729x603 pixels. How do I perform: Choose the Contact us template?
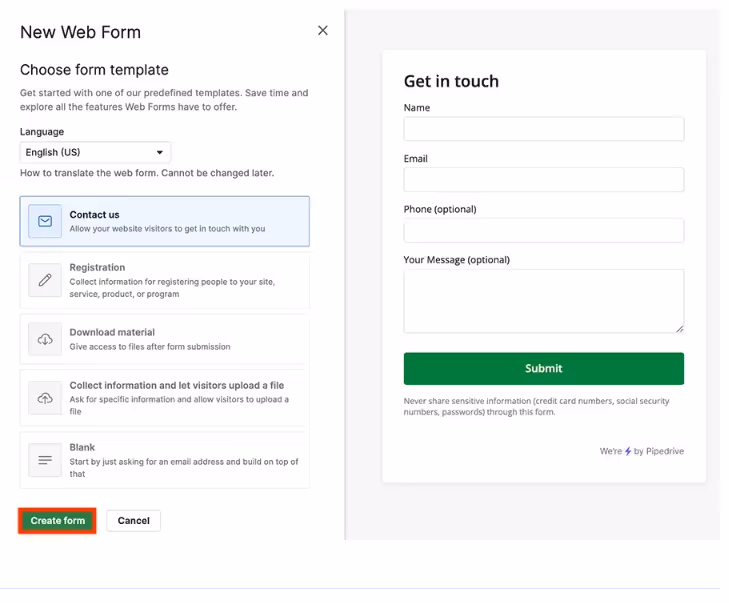pos(165,221)
